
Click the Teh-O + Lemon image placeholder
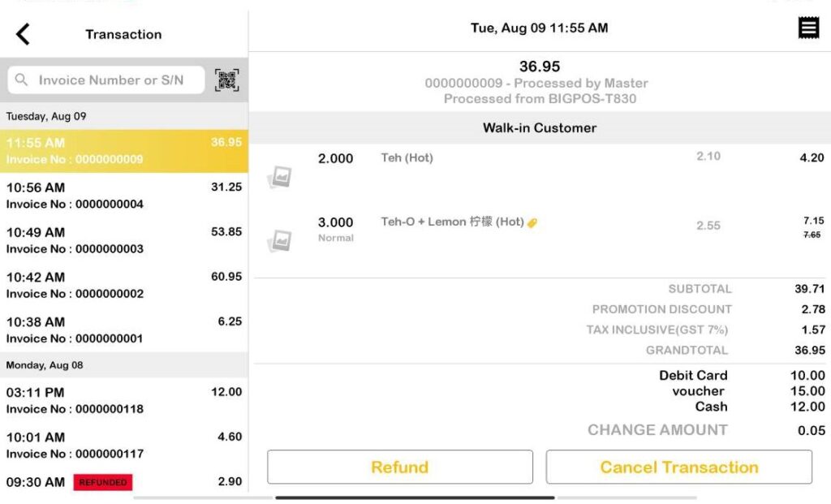coord(280,240)
